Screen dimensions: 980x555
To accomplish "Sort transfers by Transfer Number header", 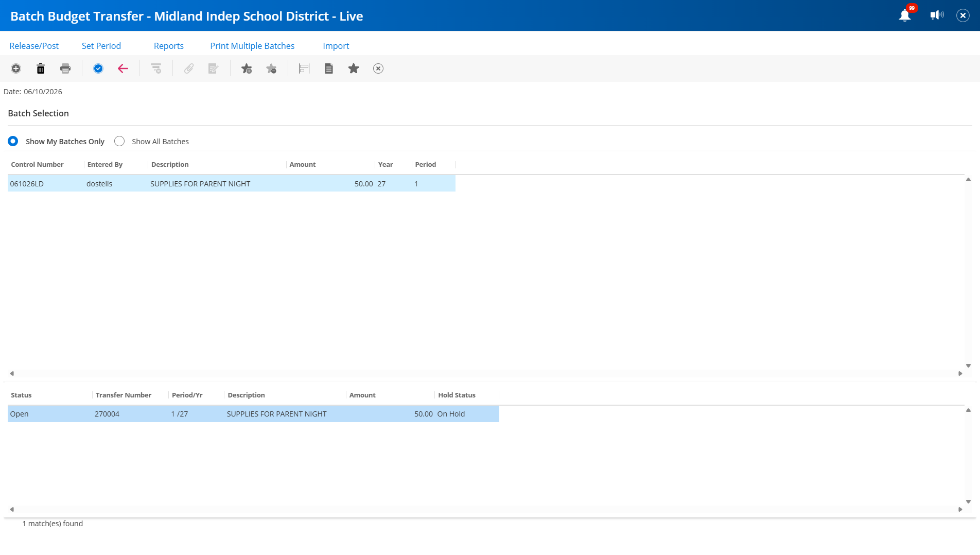I will tap(124, 395).
